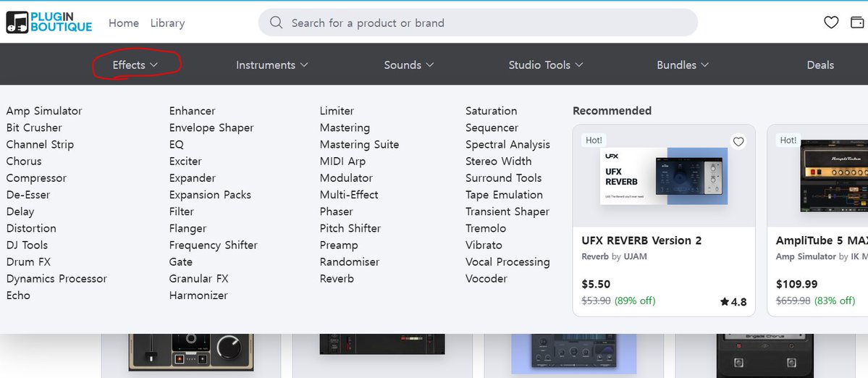Pick Expansion Packs from the list
The width and height of the screenshot is (868, 378).
coord(210,195)
